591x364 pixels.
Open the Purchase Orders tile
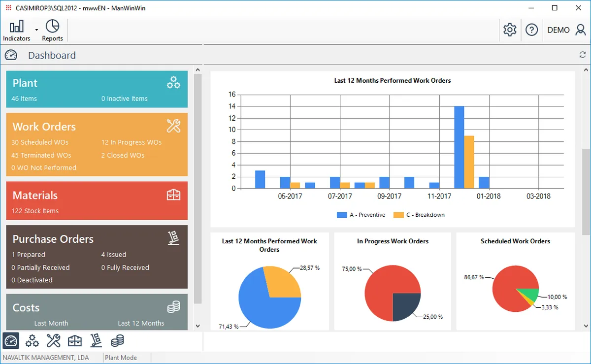[97, 257]
